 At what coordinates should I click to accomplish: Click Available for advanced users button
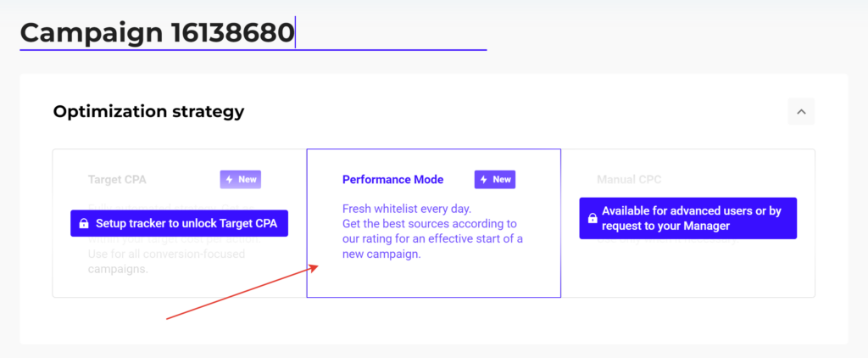[x=688, y=218]
